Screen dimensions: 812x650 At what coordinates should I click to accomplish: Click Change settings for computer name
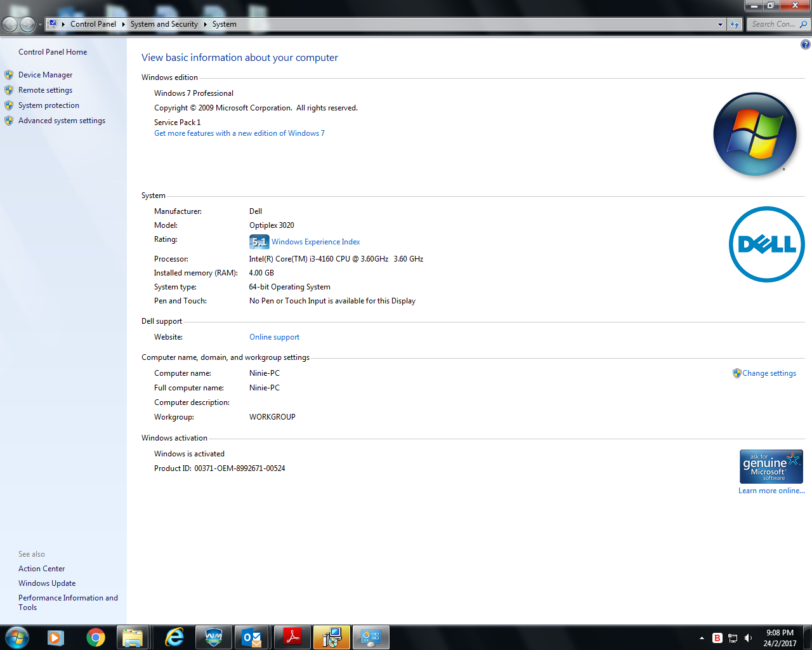click(769, 373)
